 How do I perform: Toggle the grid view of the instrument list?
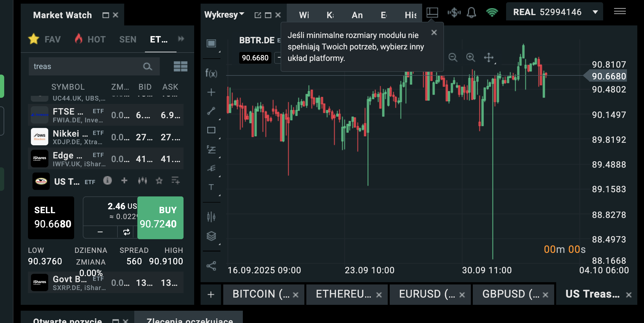pyautogui.click(x=180, y=66)
